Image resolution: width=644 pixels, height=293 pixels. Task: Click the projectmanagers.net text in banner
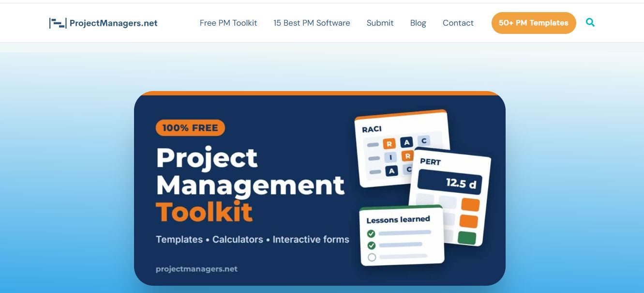[196, 269]
